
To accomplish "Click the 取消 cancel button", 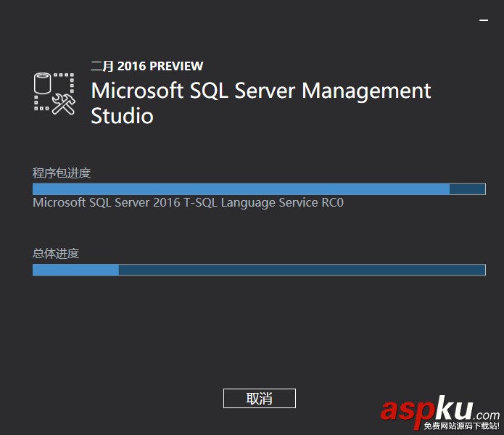I will coord(259,398).
